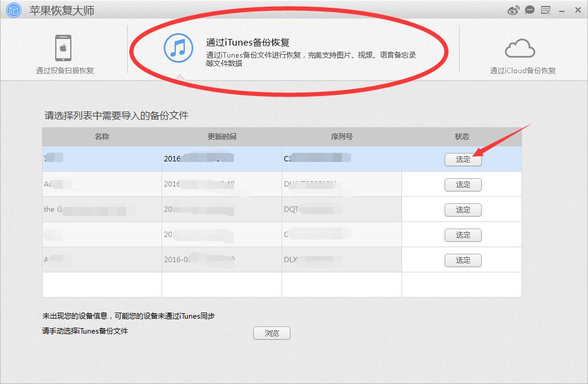
Task: Click the iCloud cloud icon
Action: (x=520, y=48)
